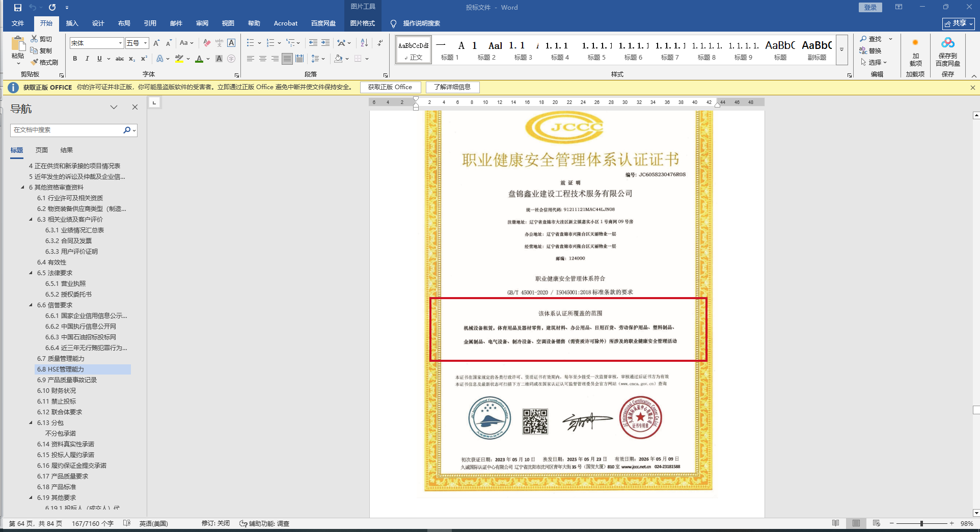
Task: Toggle Print Layout view in the status bar
Action: 856,523
